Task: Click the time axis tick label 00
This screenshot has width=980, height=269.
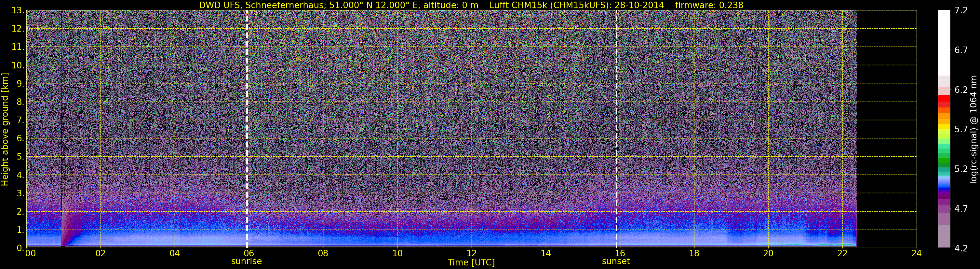Action: 31,253
